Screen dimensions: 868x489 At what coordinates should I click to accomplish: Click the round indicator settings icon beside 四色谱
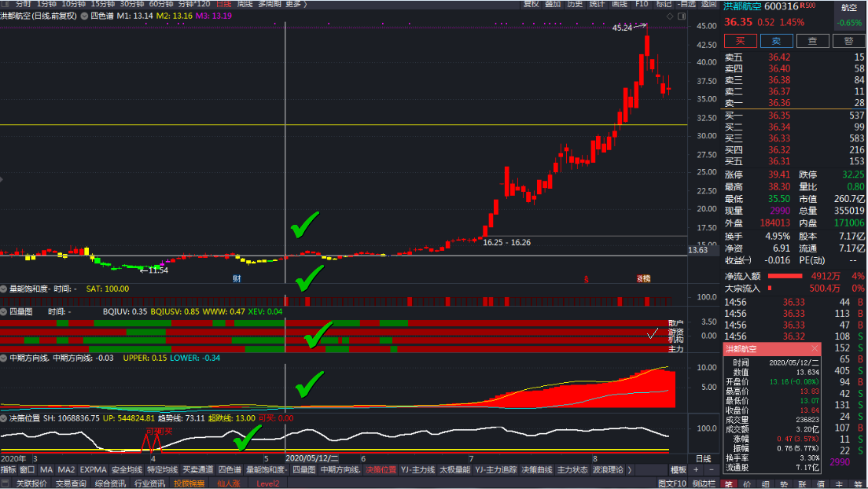84,15
